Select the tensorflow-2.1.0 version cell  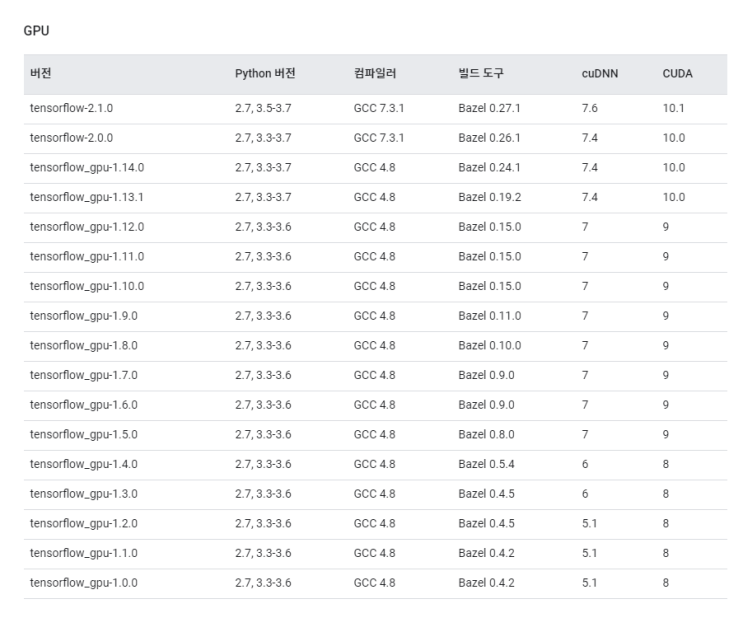78,108
